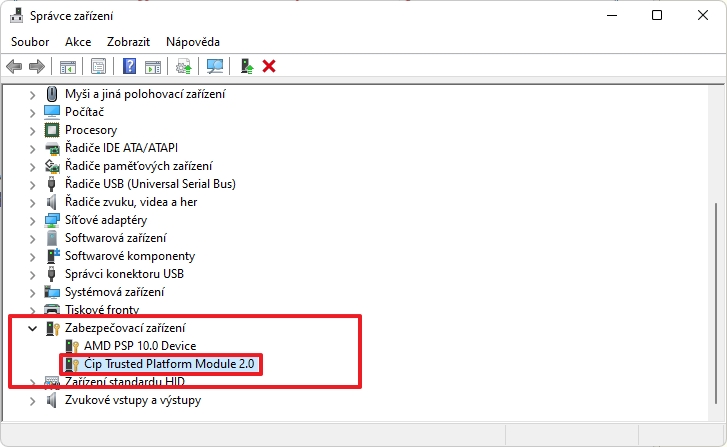Close the Správce zařízení window
This screenshot has width=727, height=447.
pos(703,15)
